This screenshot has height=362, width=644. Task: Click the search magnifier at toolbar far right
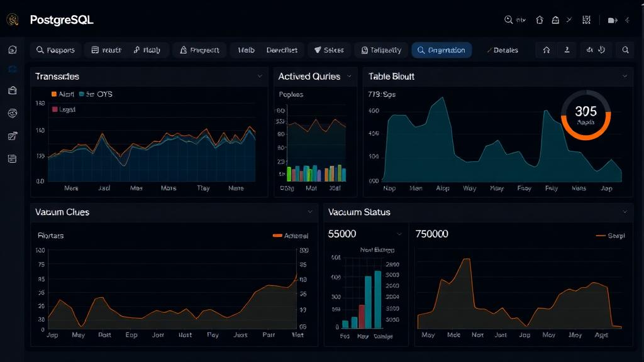coord(625,50)
